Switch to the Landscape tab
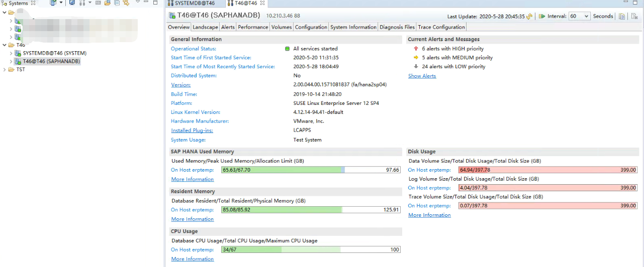Viewport: 644px width, 267px height. pos(205,27)
